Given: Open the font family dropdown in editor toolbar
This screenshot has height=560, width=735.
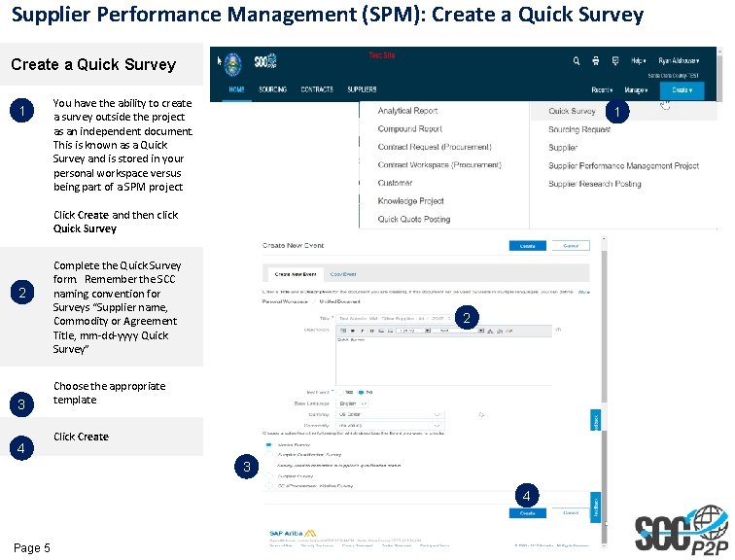Looking at the screenshot, I should [459, 331].
